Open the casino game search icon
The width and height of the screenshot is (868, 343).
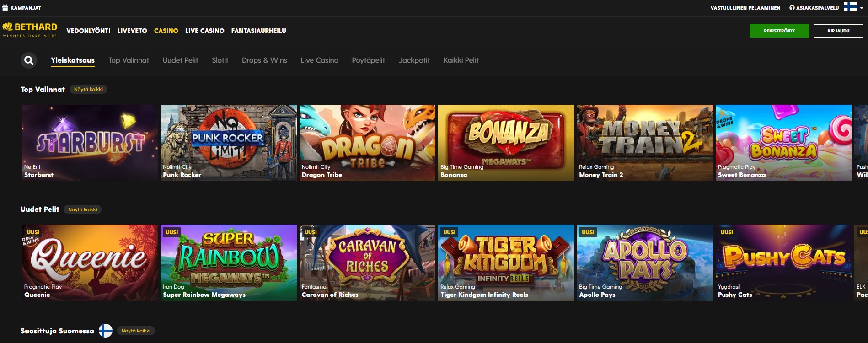click(29, 60)
